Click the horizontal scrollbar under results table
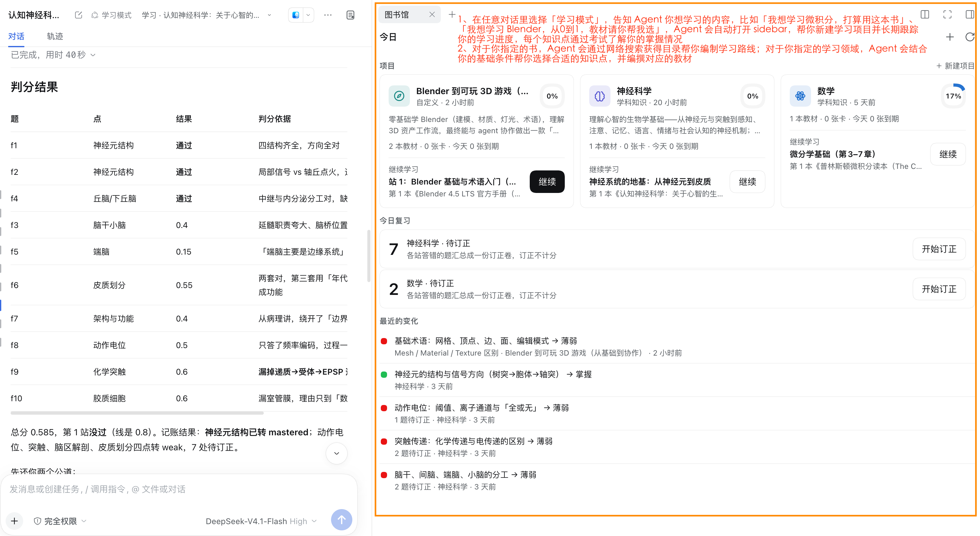The width and height of the screenshot is (980, 536). (x=137, y=412)
